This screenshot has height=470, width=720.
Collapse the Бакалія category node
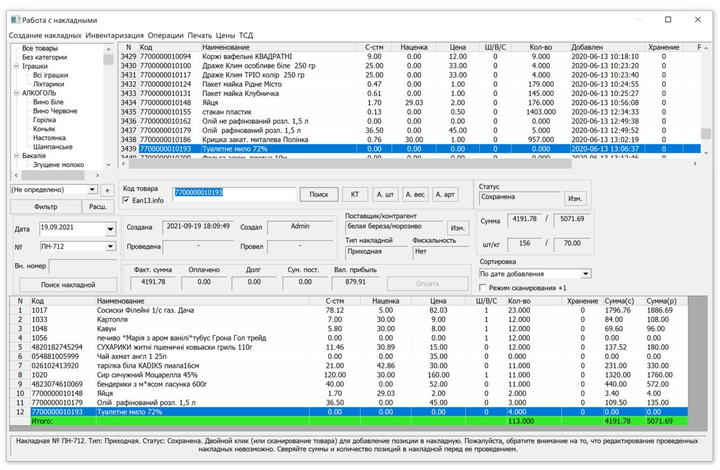pos(17,156)
